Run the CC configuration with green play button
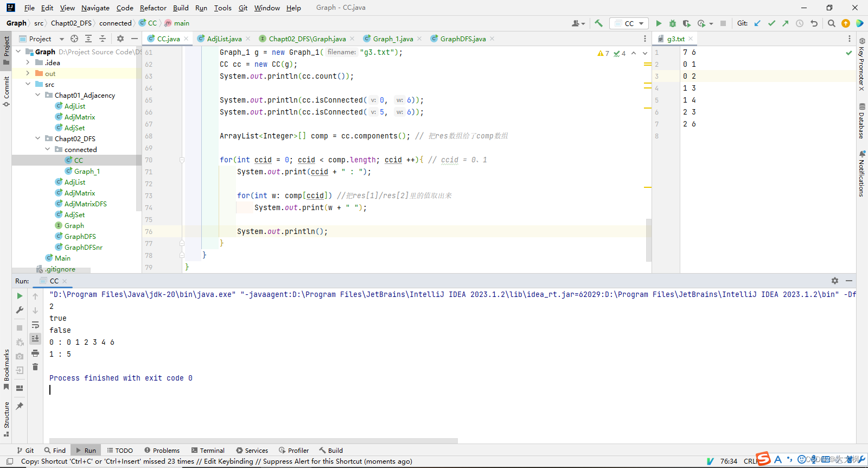The width and height of the screenshot is (868, 468). 659,23
